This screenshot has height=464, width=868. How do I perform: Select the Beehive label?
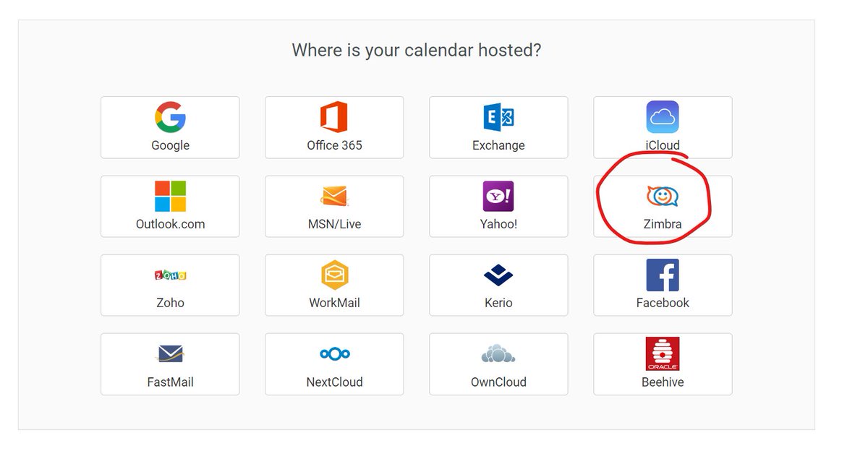click(663, 382)
